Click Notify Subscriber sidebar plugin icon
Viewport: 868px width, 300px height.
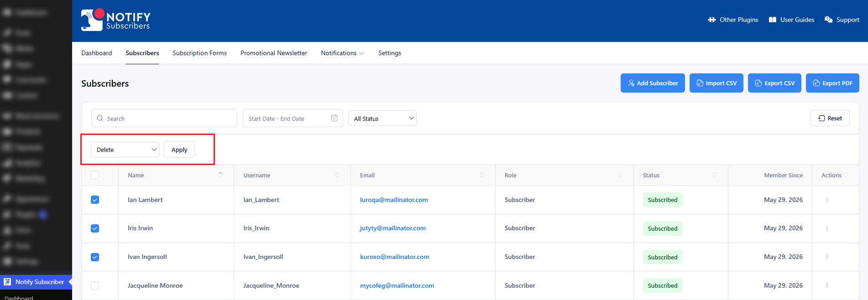pyautogui.click(x=7, y=282)
